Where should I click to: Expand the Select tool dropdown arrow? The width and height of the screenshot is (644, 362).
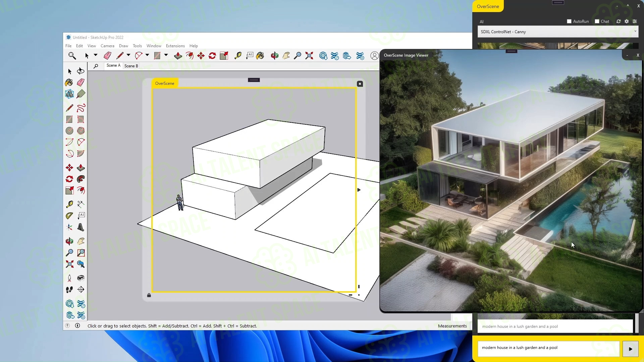tap(96, 55)
